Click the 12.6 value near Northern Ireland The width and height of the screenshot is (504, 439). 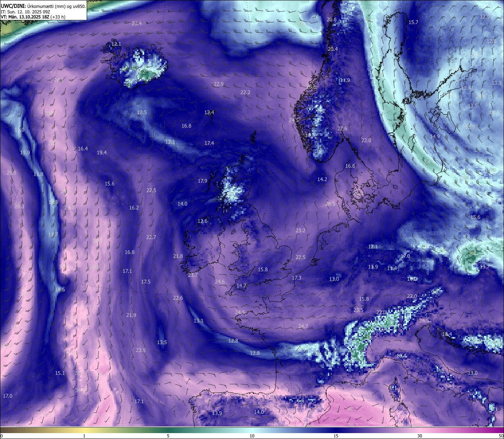tap(202, 221)
